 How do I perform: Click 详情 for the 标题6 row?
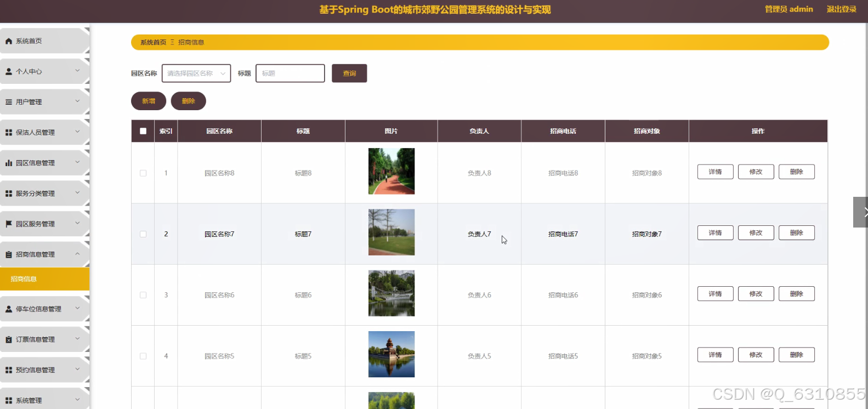coord(715,294)
